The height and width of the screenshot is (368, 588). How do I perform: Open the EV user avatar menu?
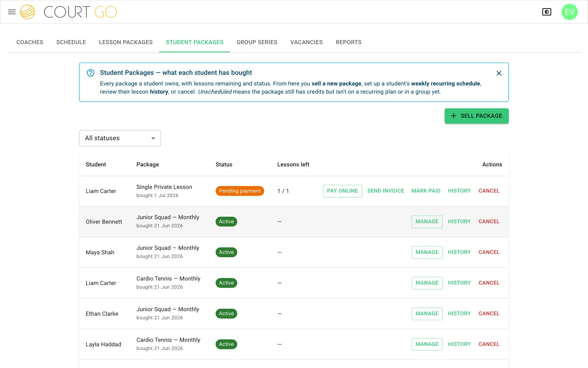(569, 12)
